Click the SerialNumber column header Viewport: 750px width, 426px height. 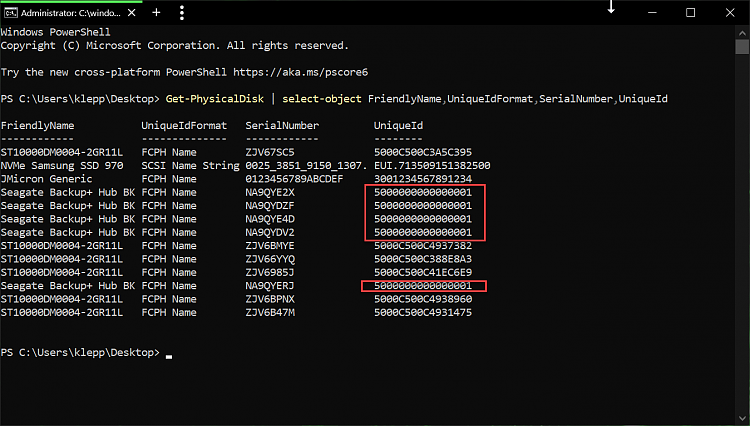tap(282, 126)
